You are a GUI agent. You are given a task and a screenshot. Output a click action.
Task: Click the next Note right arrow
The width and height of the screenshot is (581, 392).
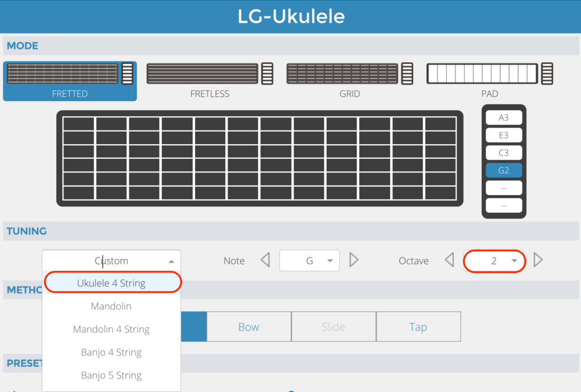(354, 260)
